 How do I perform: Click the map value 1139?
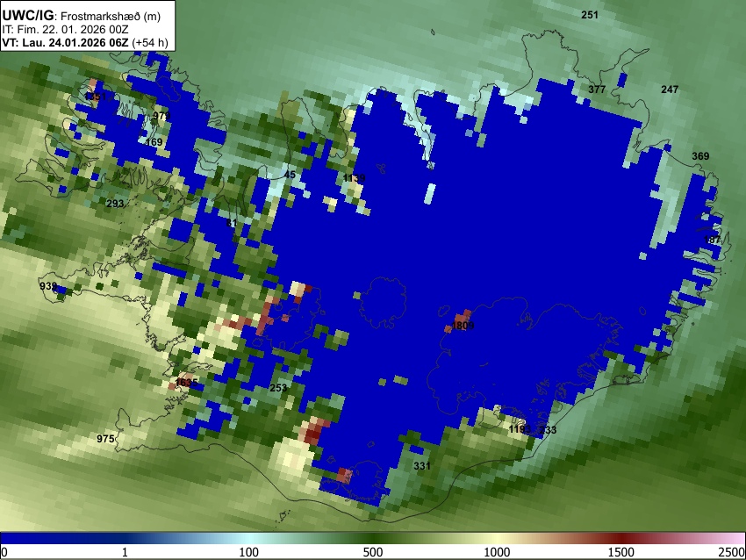pyautogui.click(x=354, y=178)
